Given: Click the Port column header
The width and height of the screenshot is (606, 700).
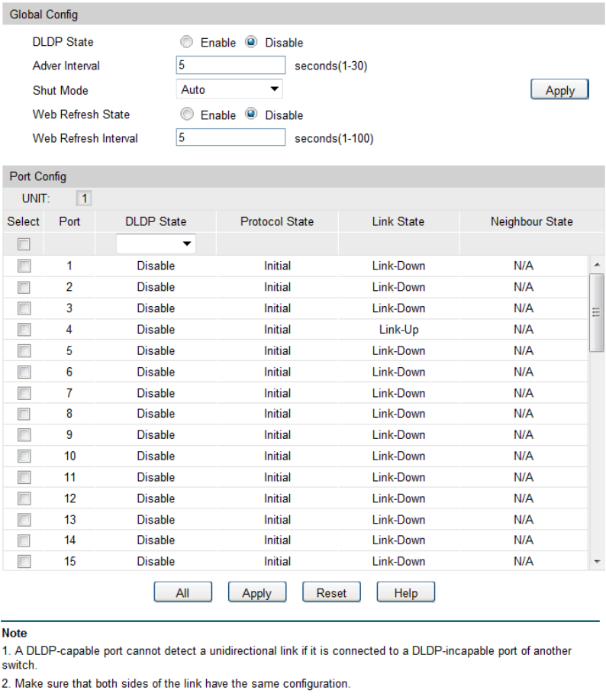Looking at the screenshot, I should click(x=69, y=221).
